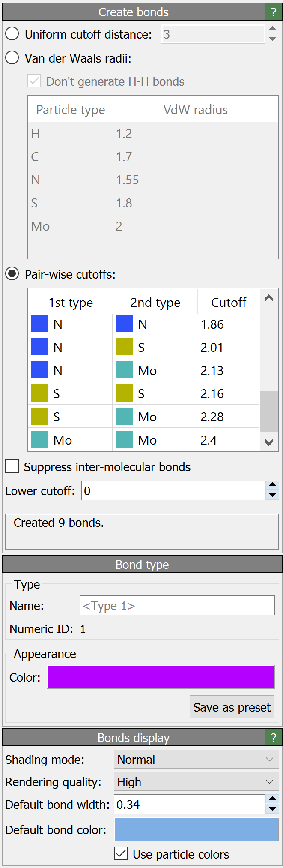The image size is (283, 868).
Task: Enable Suppress inter-molecular bonds
Action: point(12,466)
